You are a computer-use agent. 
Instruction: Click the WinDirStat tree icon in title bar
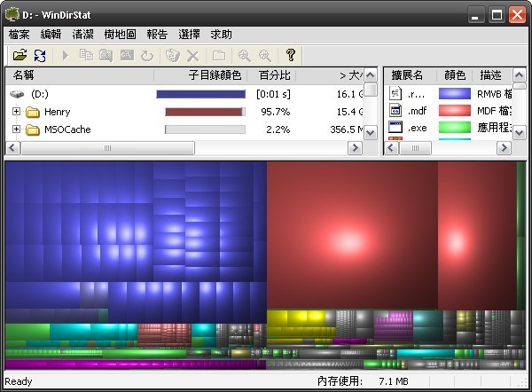[x=12, y=15]
